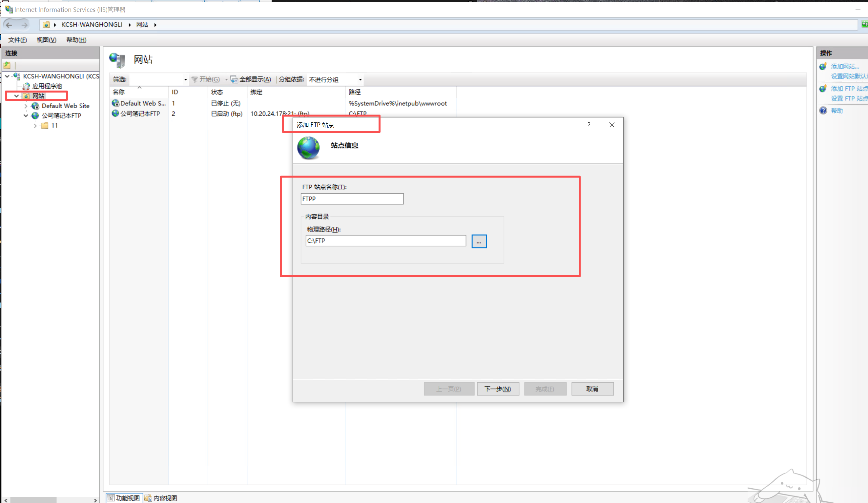The width and height of the screenshot is (868, 503).
Task: Click the dialog help question mark
Action: tap(589, 125)
